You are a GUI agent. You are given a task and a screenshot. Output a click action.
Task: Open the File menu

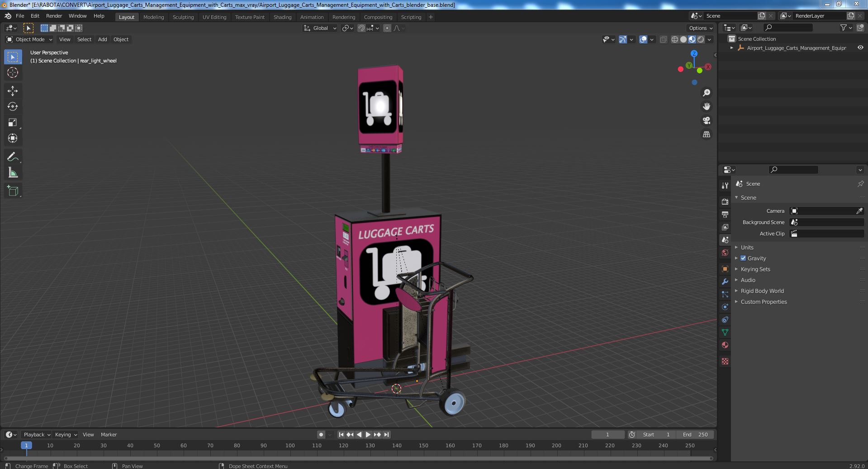[x=20, y=16]
